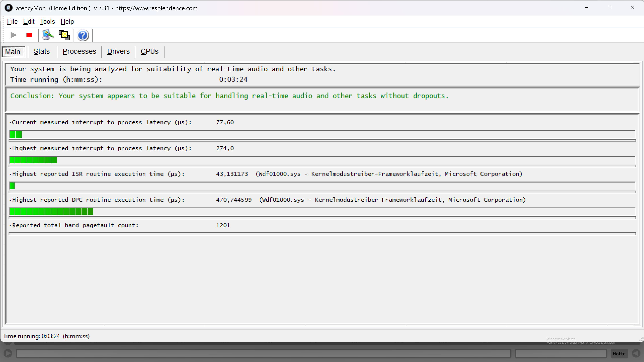Open help via blue question mark icon
Screen dimensions: 644x362
point(83,35)
